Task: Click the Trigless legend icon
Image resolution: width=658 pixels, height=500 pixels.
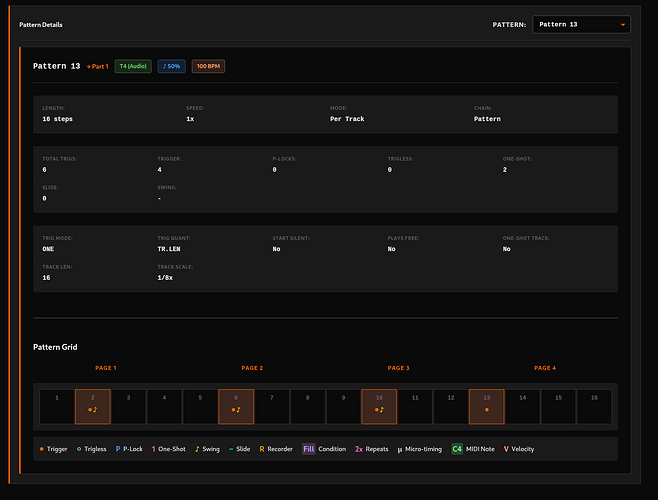Action: point(79,449)
